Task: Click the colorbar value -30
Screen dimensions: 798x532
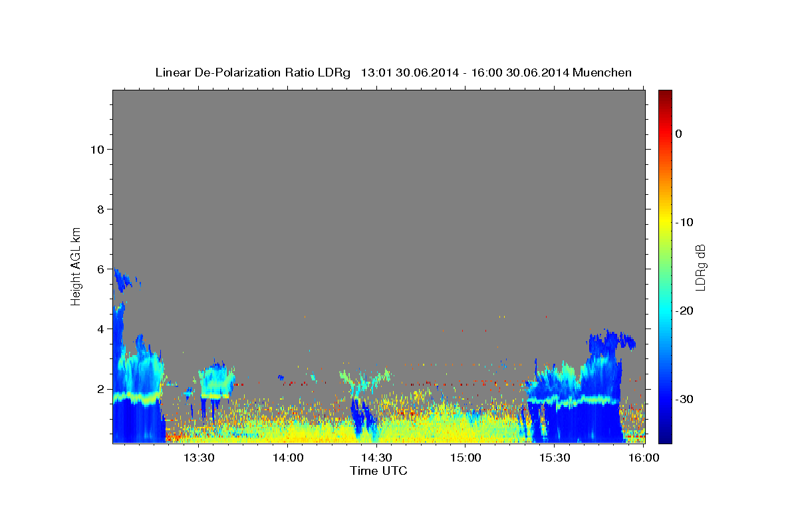Action: [685, 399]
